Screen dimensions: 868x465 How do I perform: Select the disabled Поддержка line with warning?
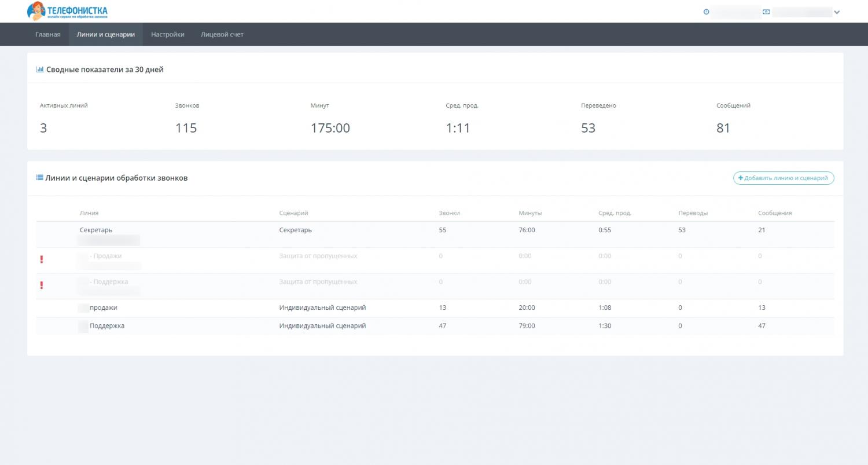[x=109, y=282]
